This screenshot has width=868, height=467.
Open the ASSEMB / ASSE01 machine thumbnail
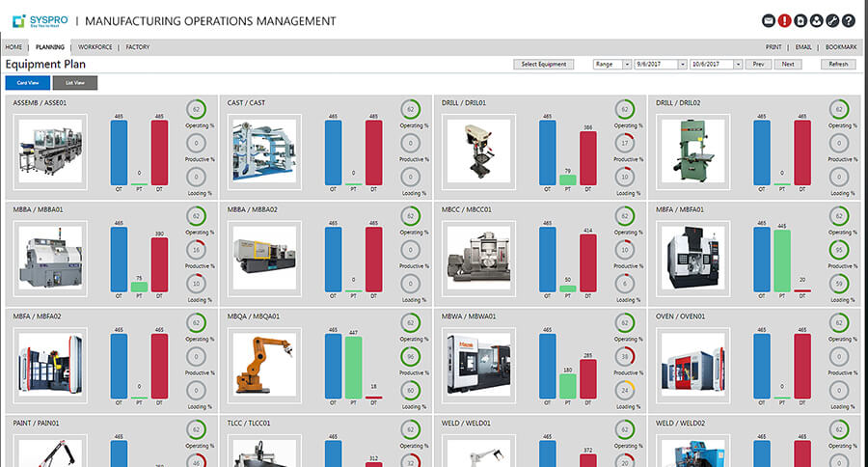[50, 151]
